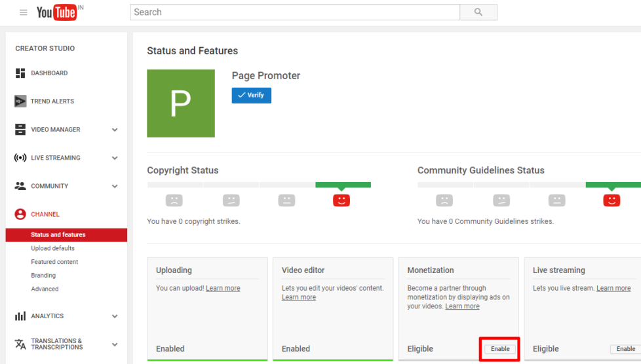This screenshot has height=364, width=641.
Task: Open Learn more link in Monetization card
Action: (x=462, y=306)
